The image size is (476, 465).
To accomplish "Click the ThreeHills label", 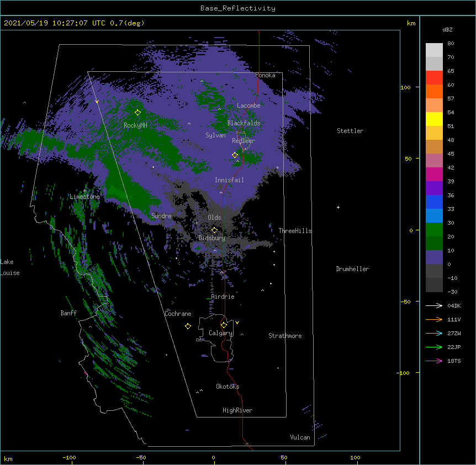I will [x=295, y=231].
